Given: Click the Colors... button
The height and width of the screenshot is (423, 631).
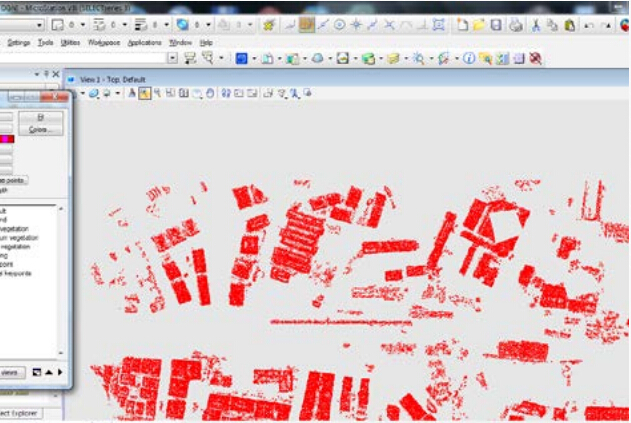Looking at the screenshot, I should pos(39,130).
